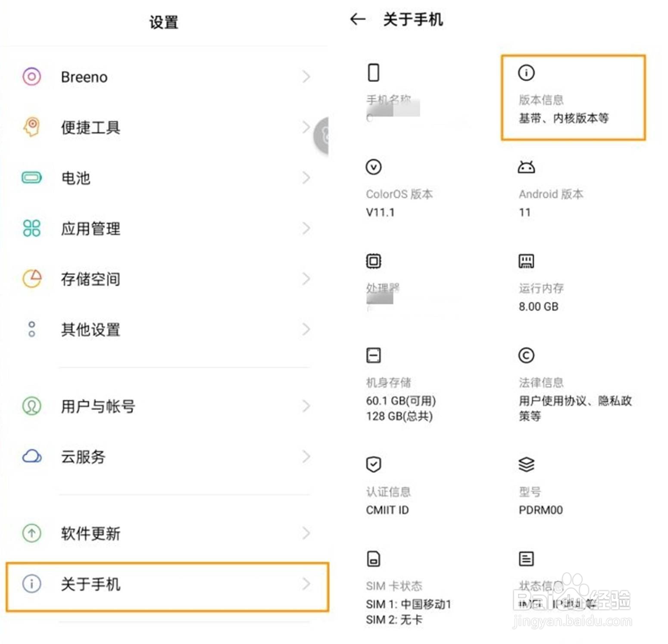Tap the battery icon next to 电池
Image resolution: width=668 pixels, height=644 pixels.
[x=31, y=177]
